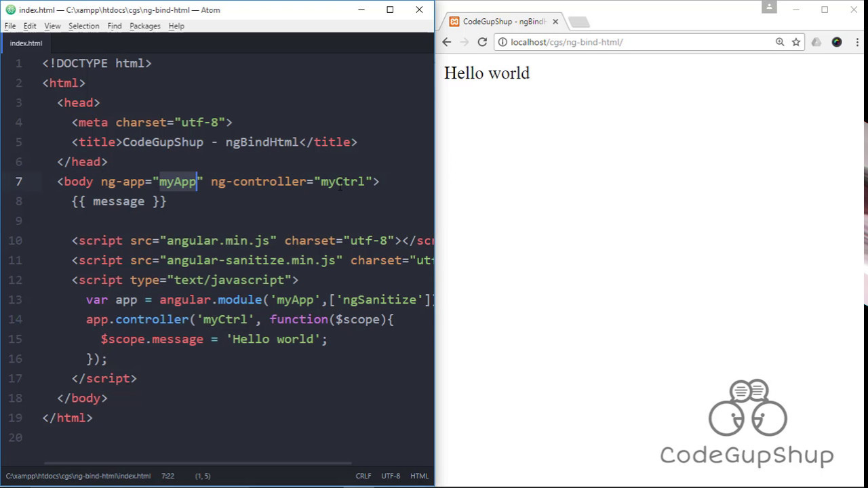Open the Find menu in Atom
The image size is (868, 488).
coord(115,26)
